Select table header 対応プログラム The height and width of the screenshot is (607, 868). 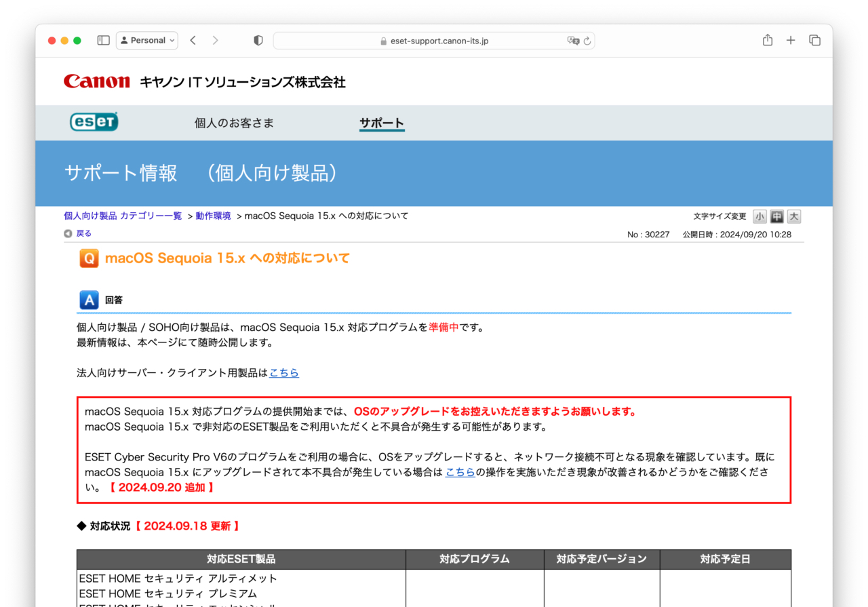[475, 560]
